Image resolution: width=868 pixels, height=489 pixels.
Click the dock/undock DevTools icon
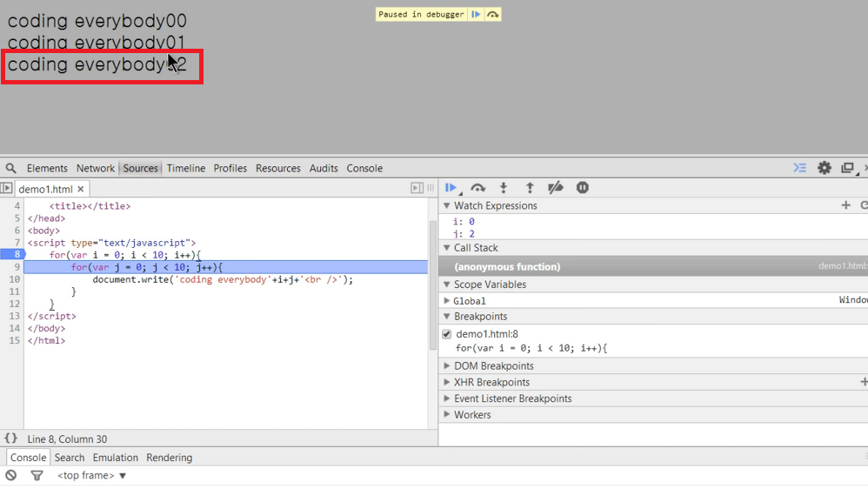848,167
